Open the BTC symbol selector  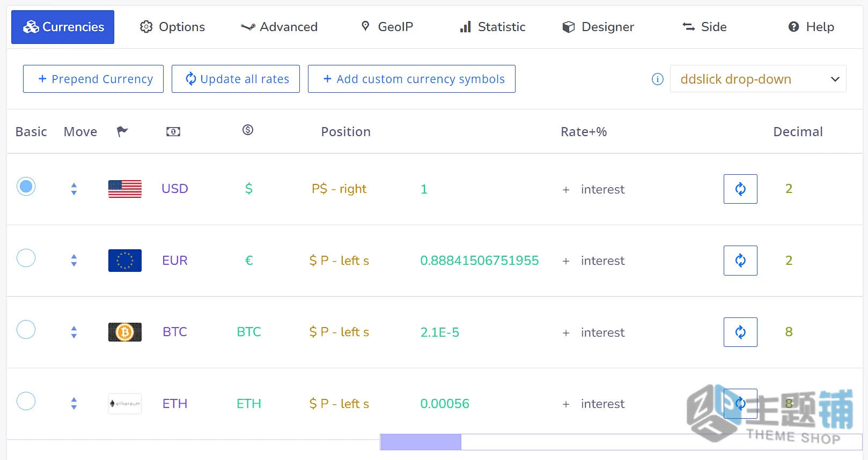pos(249,332)
